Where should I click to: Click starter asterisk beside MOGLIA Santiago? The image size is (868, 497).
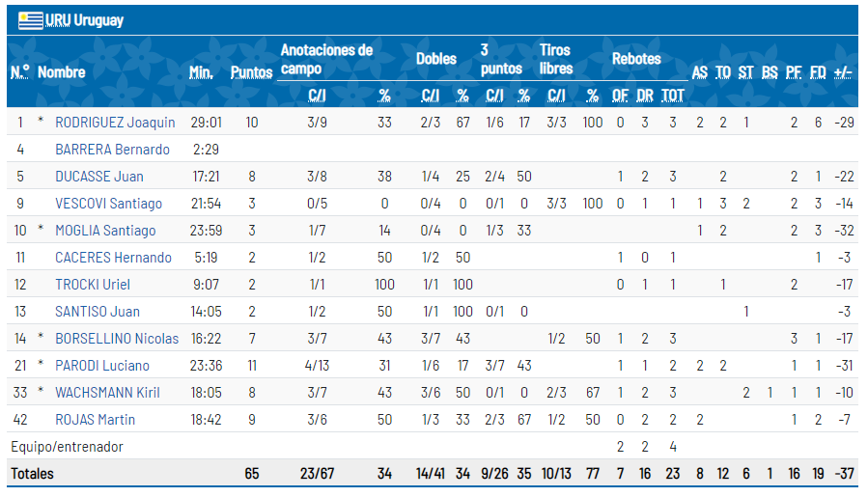(41, 231)
